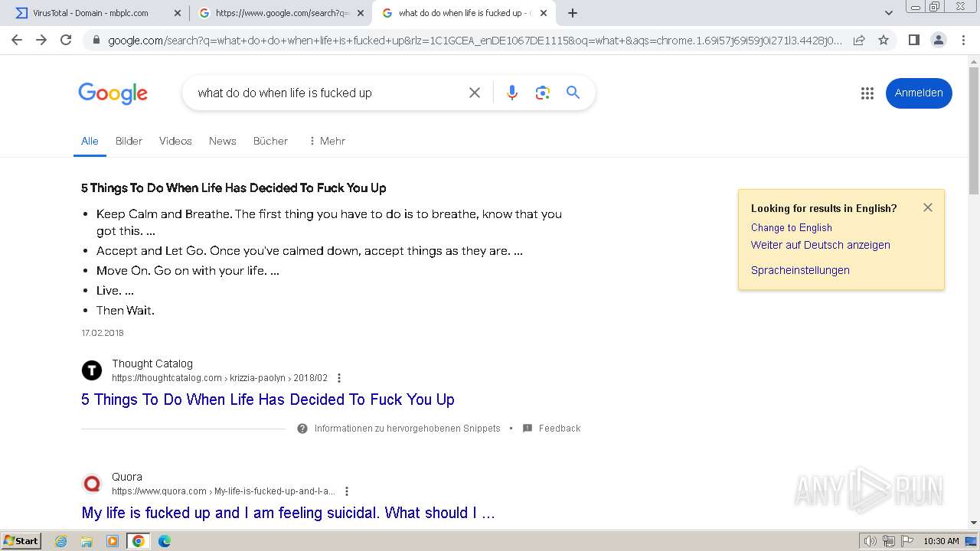Open the Chrome profile menu
The width and height of the screenshot is (980, 551).
pos(938,40)
